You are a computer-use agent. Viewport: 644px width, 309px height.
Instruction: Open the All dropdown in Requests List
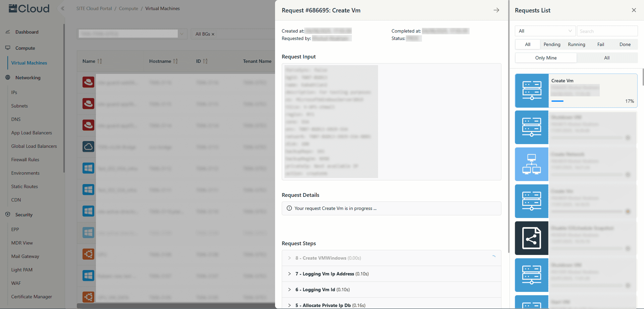(x=545, y=31)
